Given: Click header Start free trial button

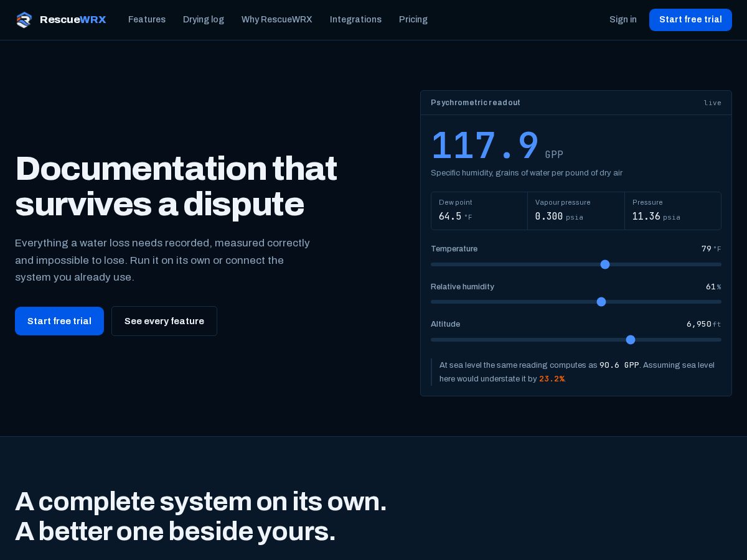Looking at the screenshot, I should click(690, 20).
